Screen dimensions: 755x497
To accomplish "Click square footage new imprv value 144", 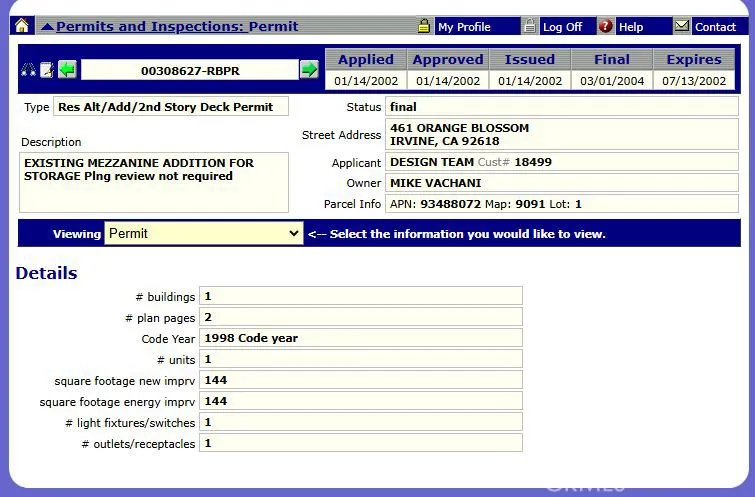I will coord(361,380).
